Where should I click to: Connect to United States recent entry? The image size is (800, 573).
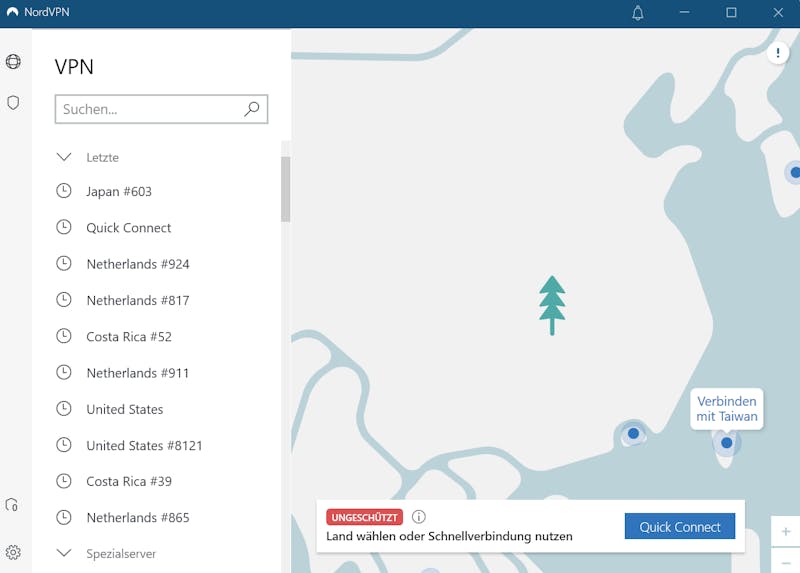[124, 409]
